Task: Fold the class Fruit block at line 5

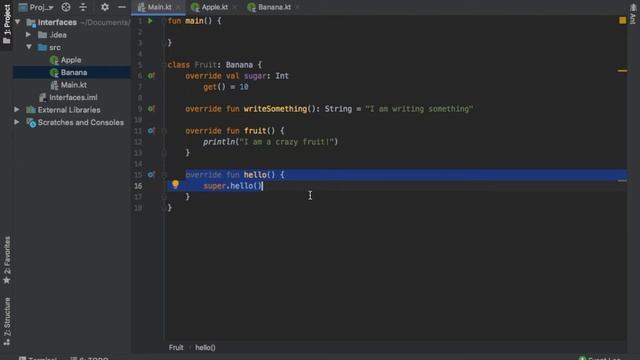Action: coord(164,64)
